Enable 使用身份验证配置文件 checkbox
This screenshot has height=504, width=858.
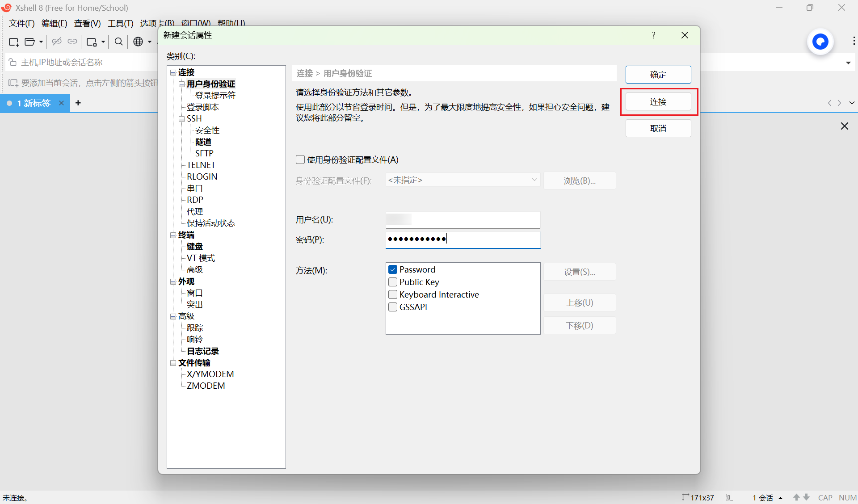click(300, 160)
